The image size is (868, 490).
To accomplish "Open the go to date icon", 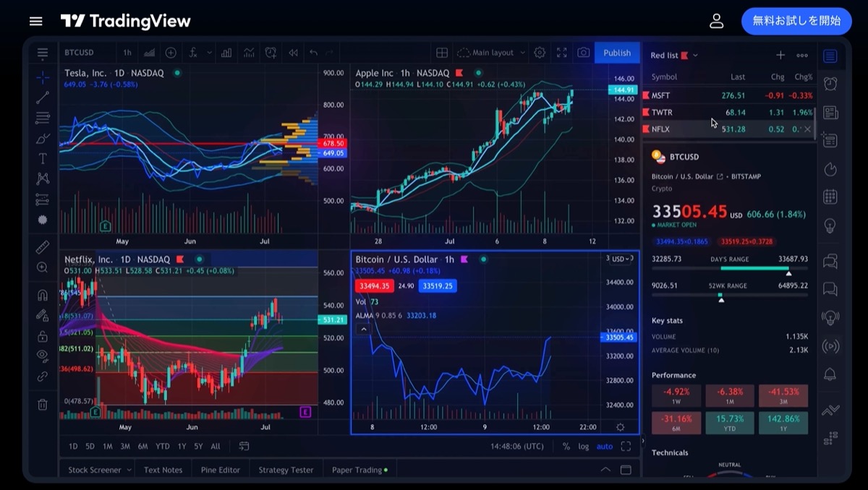I will [244, 447].
